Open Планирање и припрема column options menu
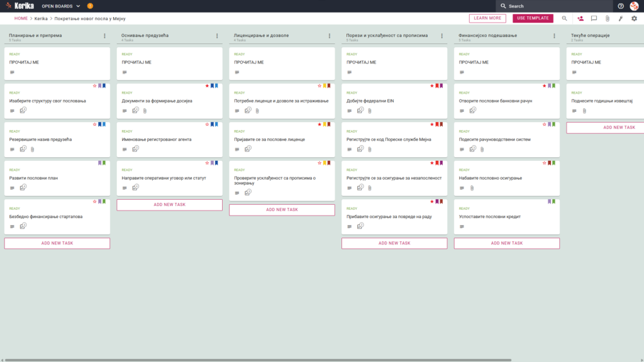 pyautogui.click(x=105, y=36)
